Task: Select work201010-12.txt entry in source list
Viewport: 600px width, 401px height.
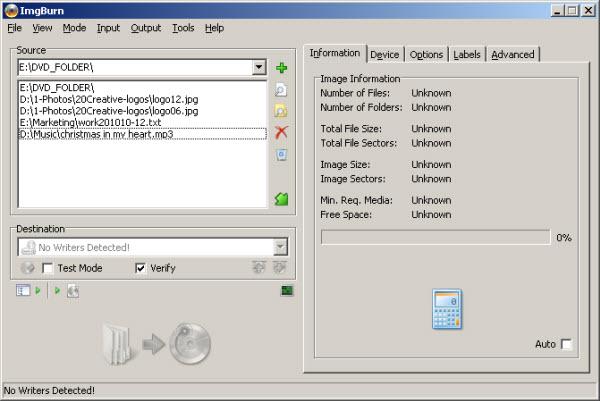Action: (x=142, y=122)
